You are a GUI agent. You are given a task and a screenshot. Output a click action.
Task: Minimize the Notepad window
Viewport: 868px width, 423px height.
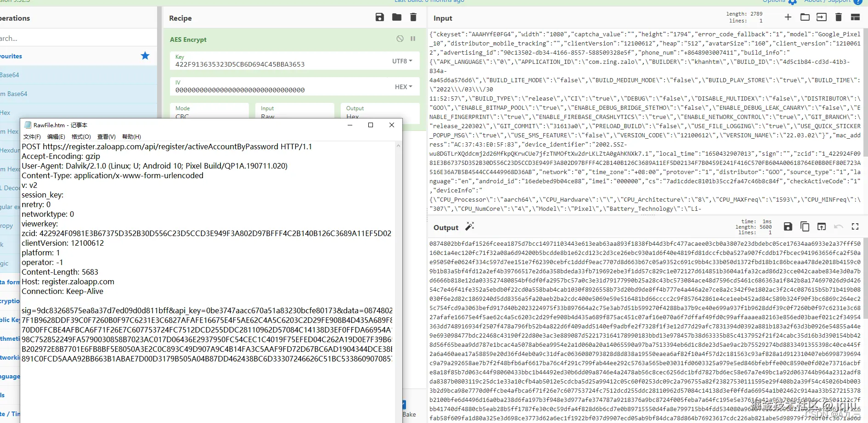350,125
